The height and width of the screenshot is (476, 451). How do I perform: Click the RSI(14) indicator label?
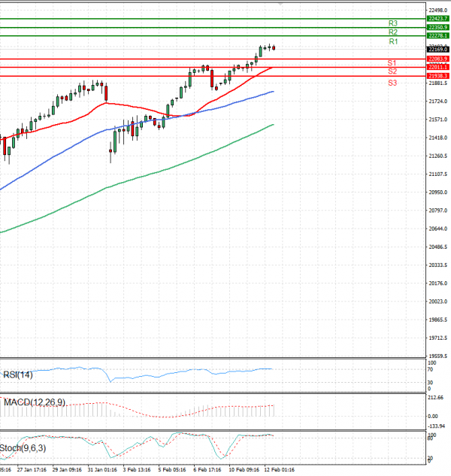pyautogui.click(x=17, y=375)
